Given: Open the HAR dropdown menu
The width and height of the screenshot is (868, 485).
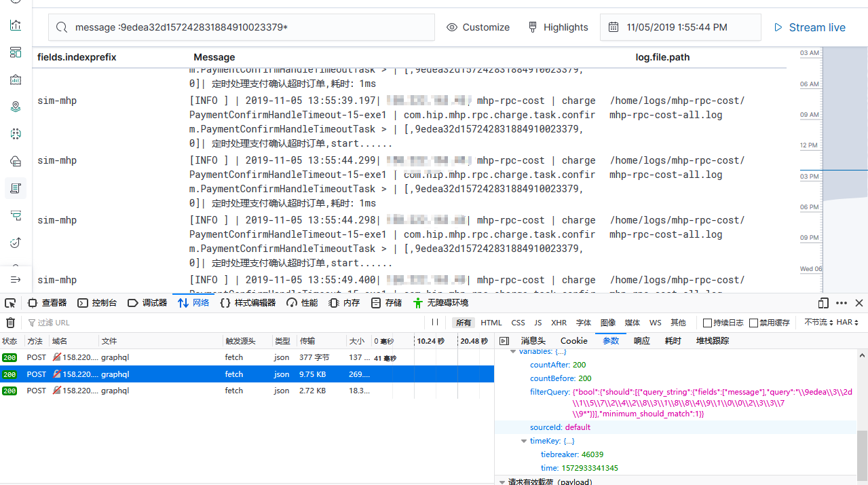Looking at the screenshot, I should coord(848,323).
